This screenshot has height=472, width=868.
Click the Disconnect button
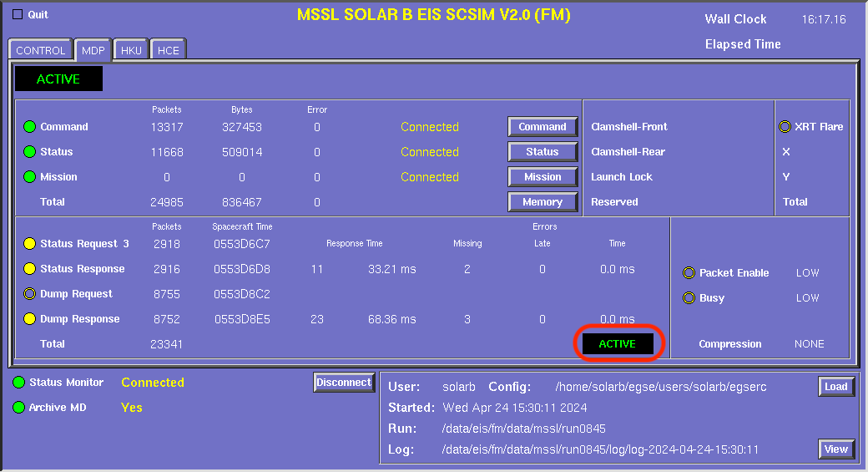tap(344, 383)
